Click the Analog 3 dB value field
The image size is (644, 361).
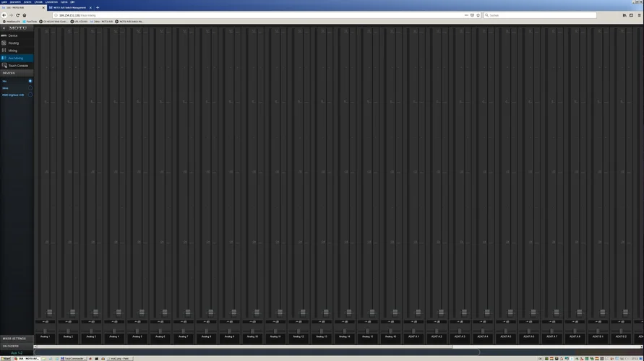coord(91,321)
